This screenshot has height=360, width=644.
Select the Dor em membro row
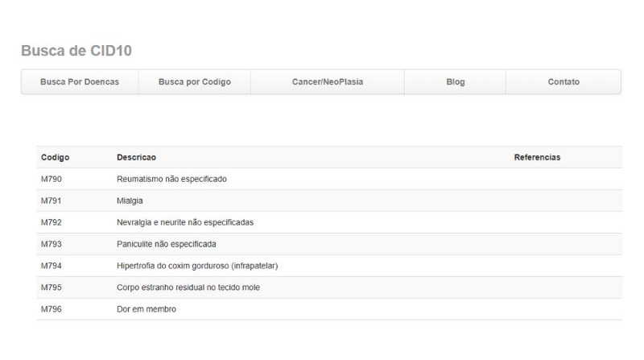[x=147, y=309]
